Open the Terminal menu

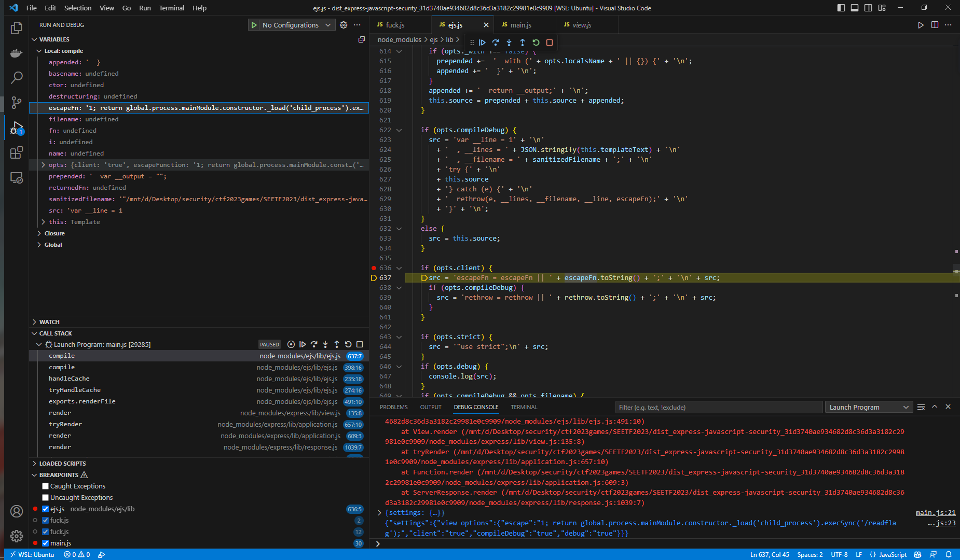coord(171,8)
